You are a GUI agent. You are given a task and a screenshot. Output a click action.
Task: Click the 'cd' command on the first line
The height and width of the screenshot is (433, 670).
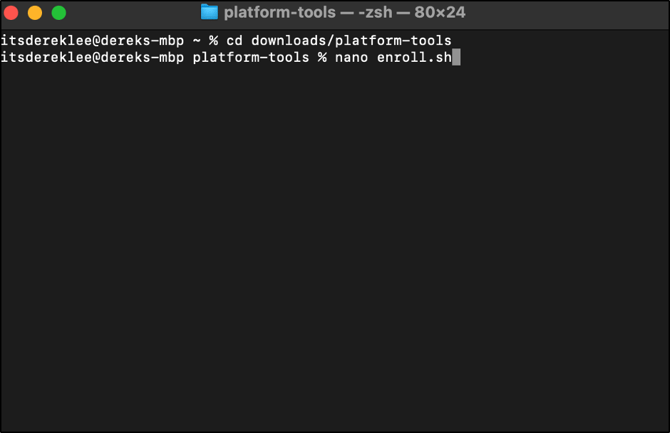[234, 41]
